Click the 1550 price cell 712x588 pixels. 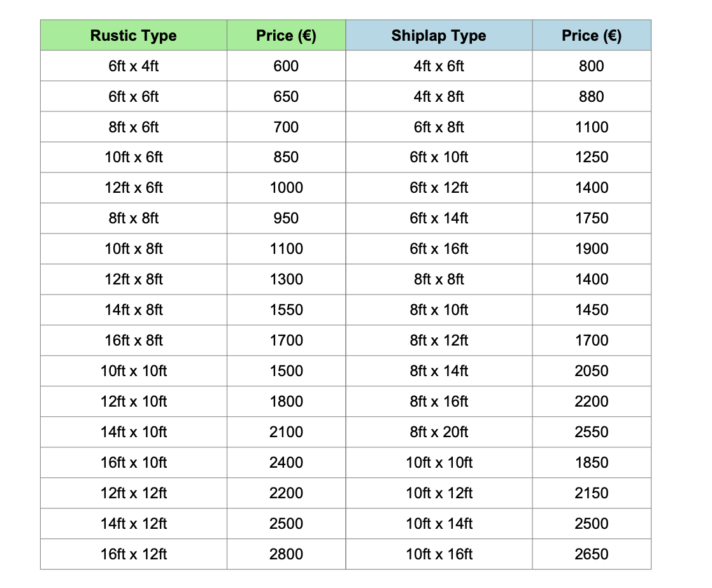[x=286, y=310]
